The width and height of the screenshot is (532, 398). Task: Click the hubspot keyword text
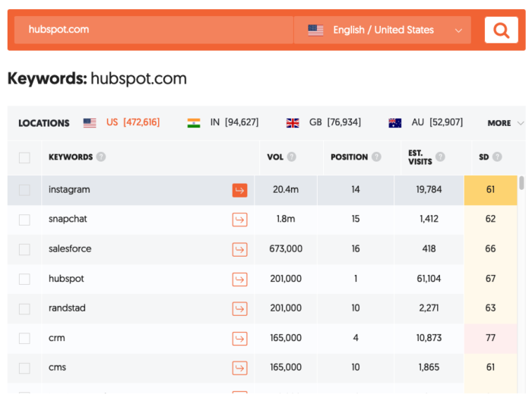[66, 279]
